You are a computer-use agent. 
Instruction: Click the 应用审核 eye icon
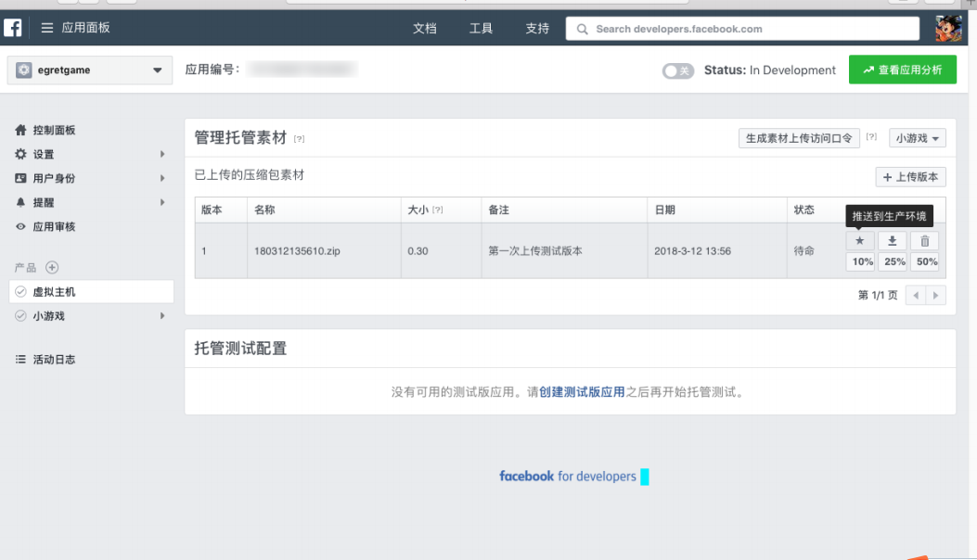pyautogui.click(x=19, y=226)
